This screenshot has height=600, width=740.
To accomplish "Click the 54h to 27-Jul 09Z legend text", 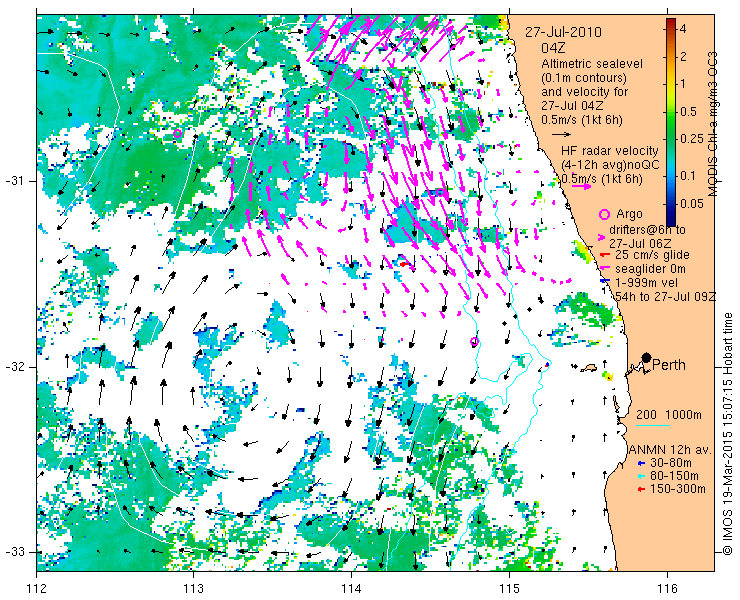I will 665,296.
